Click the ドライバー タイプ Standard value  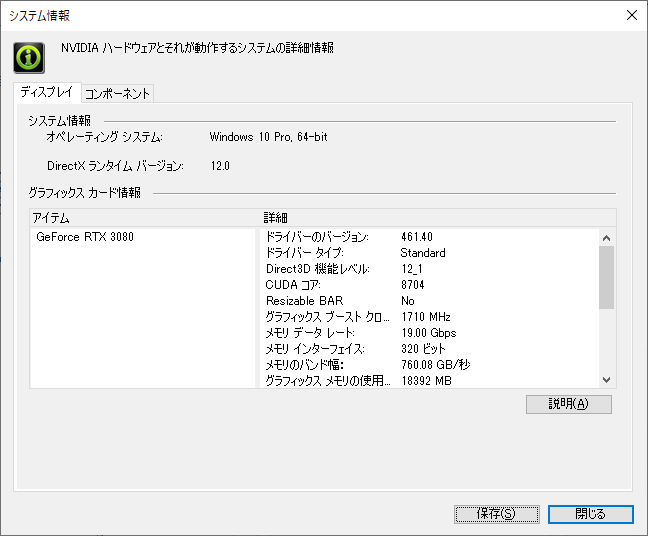coord(423,253)
